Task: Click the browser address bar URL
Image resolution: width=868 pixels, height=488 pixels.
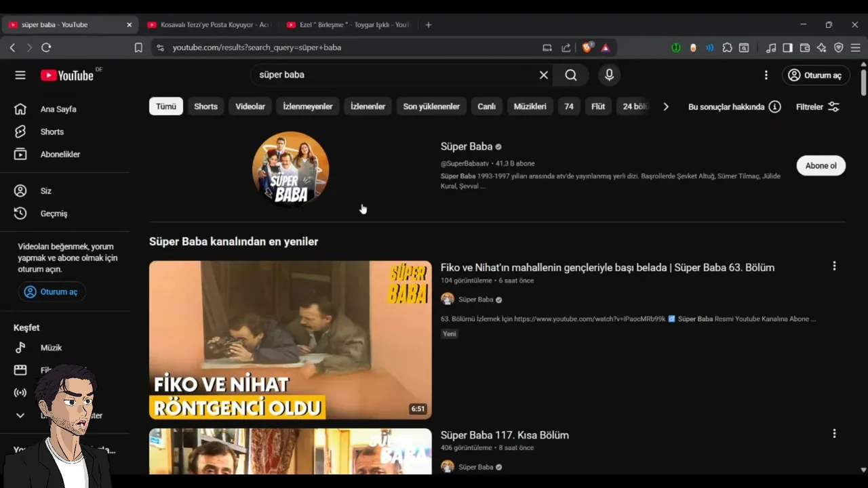Action: click(x=256, y=47)
